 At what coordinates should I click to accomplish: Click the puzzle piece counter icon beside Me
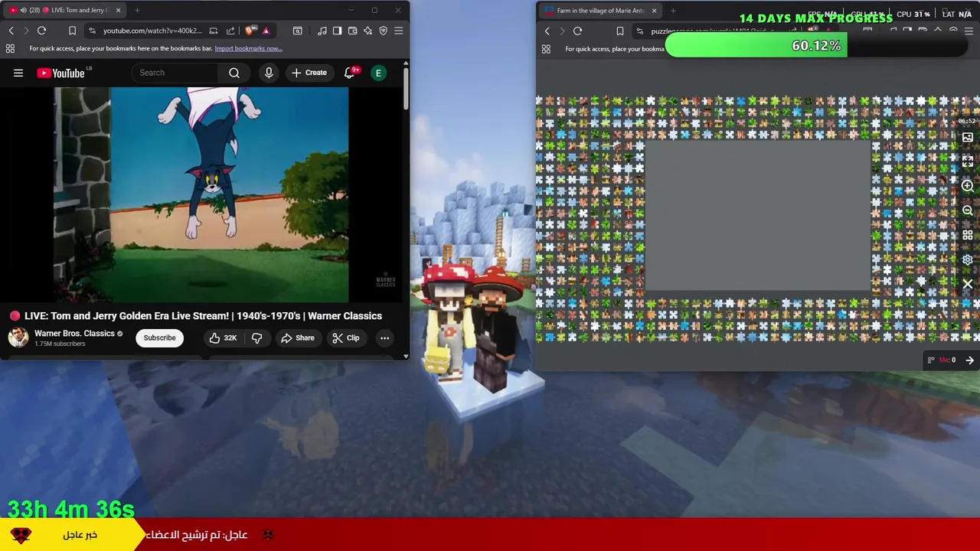931,360
